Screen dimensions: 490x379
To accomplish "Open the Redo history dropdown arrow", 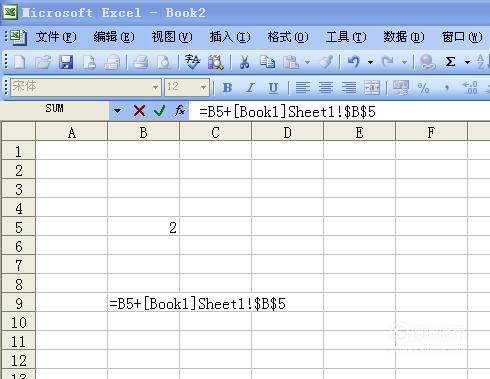I will pyautogui.click(x=404, y=62).
